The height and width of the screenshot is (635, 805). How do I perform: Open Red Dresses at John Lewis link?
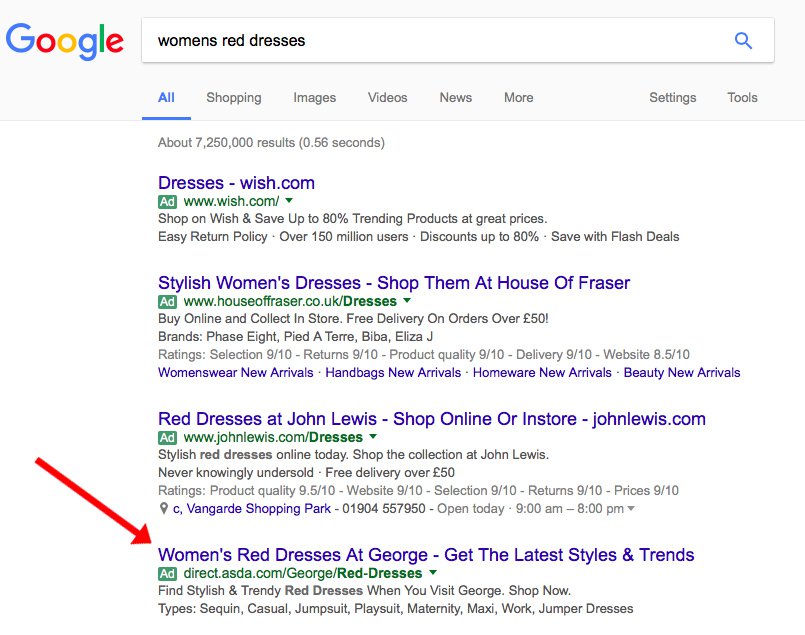[432, 419]
